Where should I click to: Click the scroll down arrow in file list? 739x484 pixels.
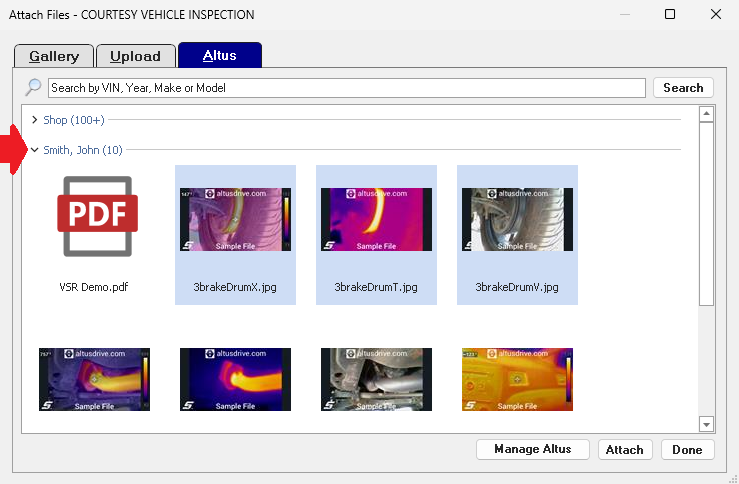pos(706,424)
